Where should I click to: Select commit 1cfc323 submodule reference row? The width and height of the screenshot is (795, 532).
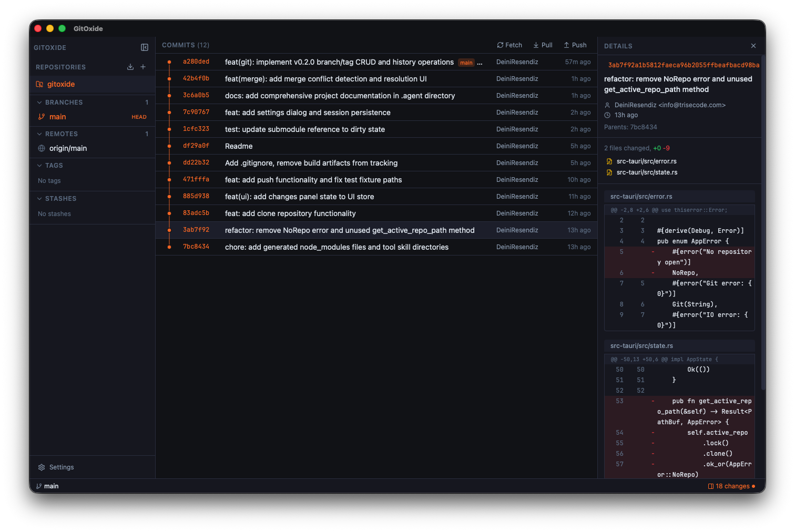click(x=376, y=129)
